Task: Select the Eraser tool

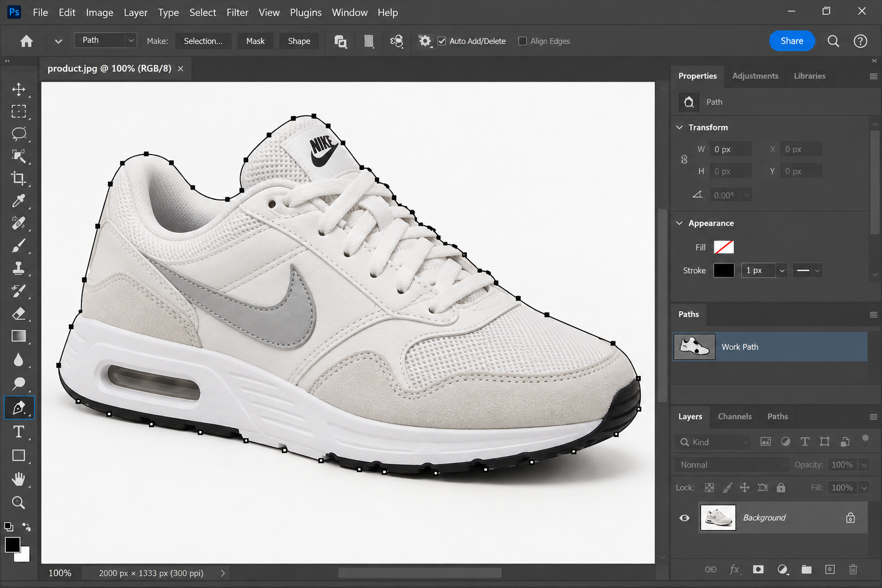Action: [18, 314]
